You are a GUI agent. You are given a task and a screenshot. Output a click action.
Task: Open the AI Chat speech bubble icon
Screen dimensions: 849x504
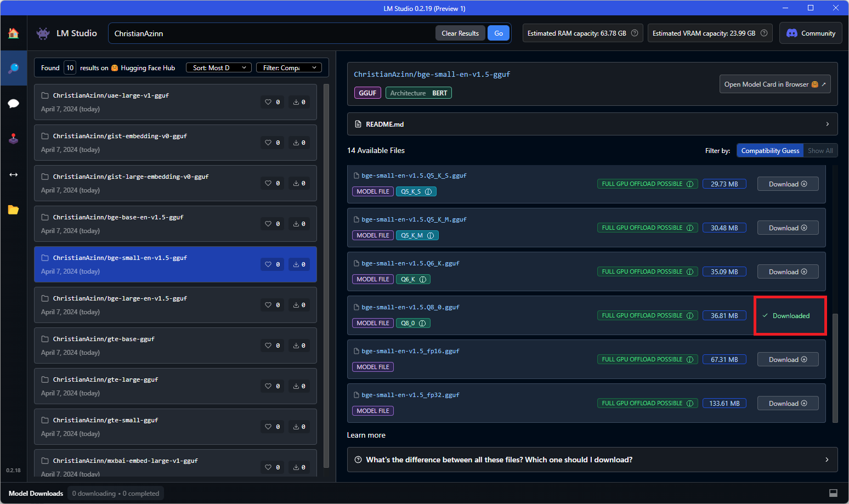click(x=13, y=104)
